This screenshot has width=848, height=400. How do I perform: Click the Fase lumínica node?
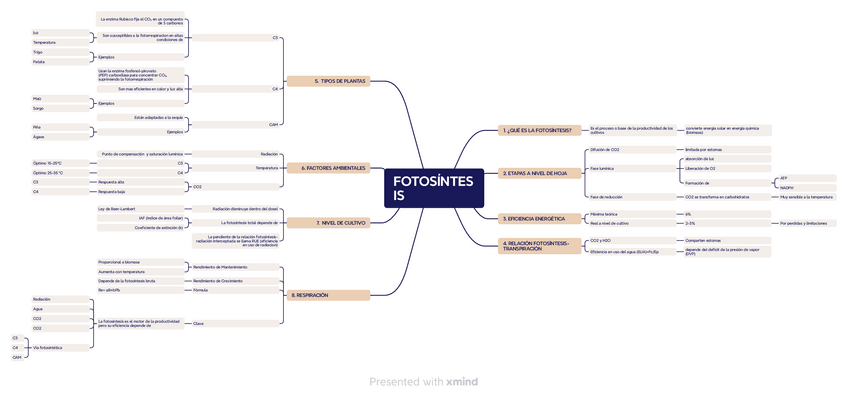coord(602,169)
